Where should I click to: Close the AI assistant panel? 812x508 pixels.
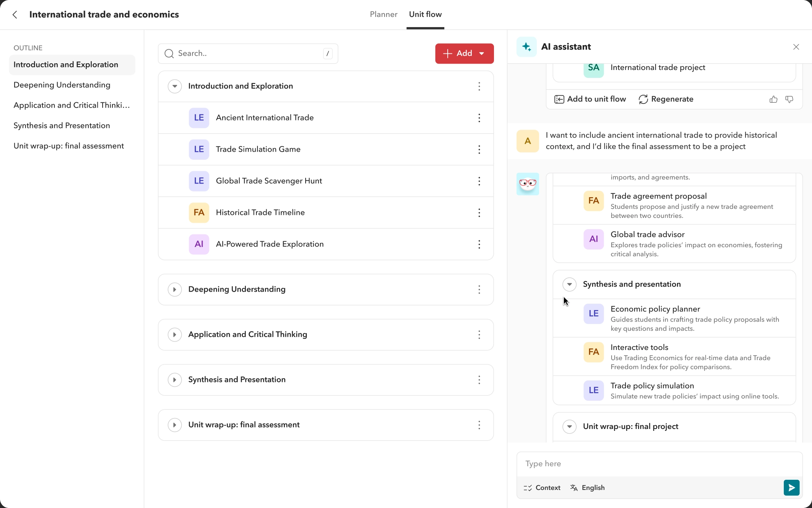(x=796, y=47)
